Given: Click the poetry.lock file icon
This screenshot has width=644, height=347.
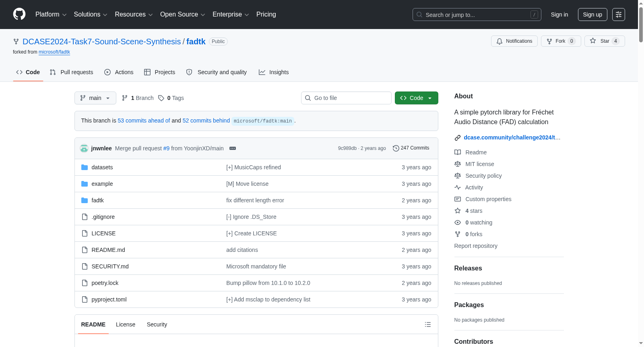Looking at the screenshot, I should pyautogui.click(x=85, y=283).
